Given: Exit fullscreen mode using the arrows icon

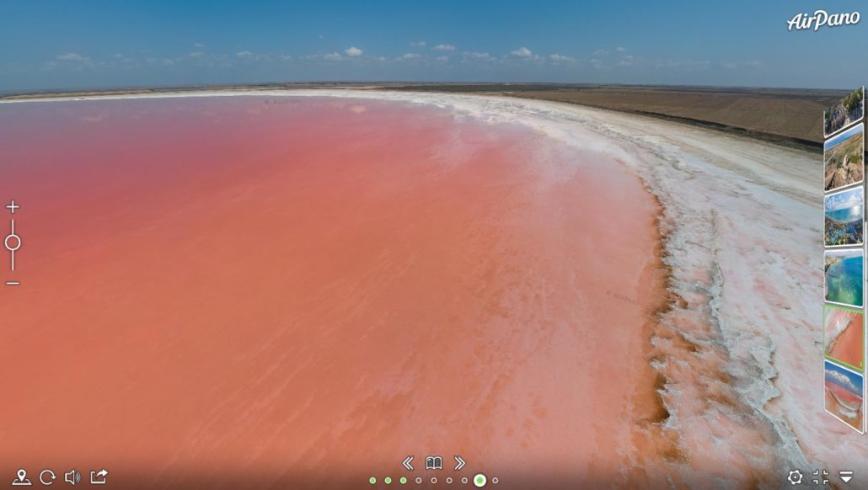Looking at the screenshot, I should (821, 477).
